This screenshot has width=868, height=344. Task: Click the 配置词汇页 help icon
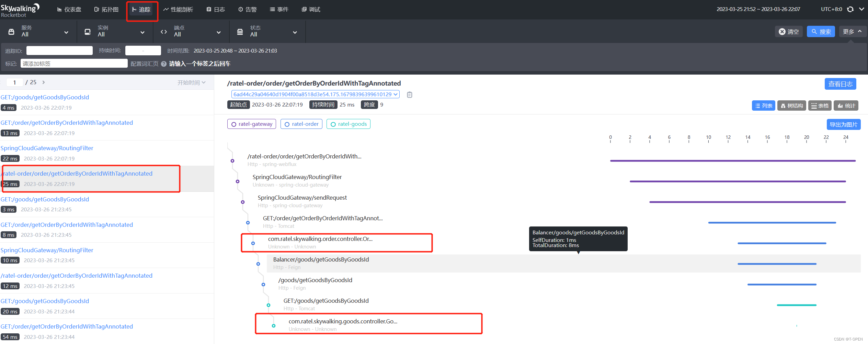(164, 64)
